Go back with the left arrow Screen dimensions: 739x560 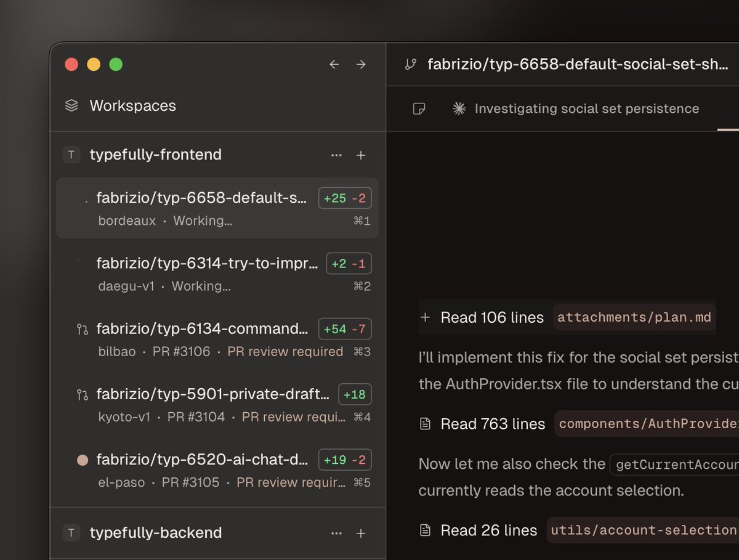coord(334,64)
